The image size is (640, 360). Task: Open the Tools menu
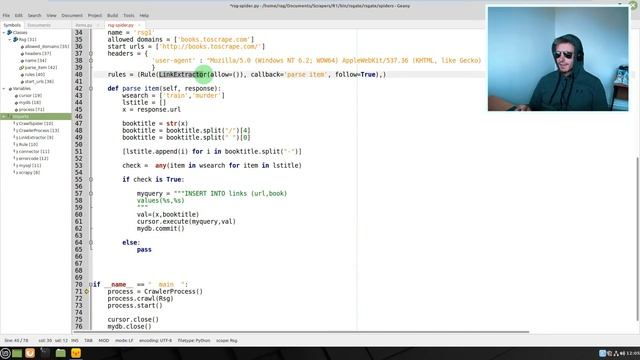tap(129, 16)
